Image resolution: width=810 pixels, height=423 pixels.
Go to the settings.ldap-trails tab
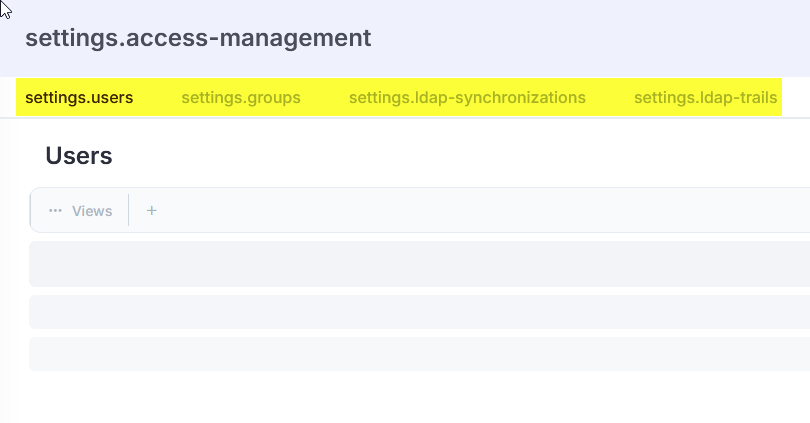tap(705, 98)
